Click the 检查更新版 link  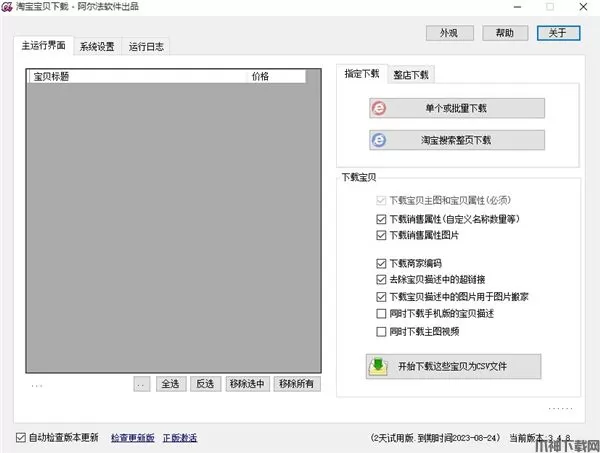[x=132, y=438]
